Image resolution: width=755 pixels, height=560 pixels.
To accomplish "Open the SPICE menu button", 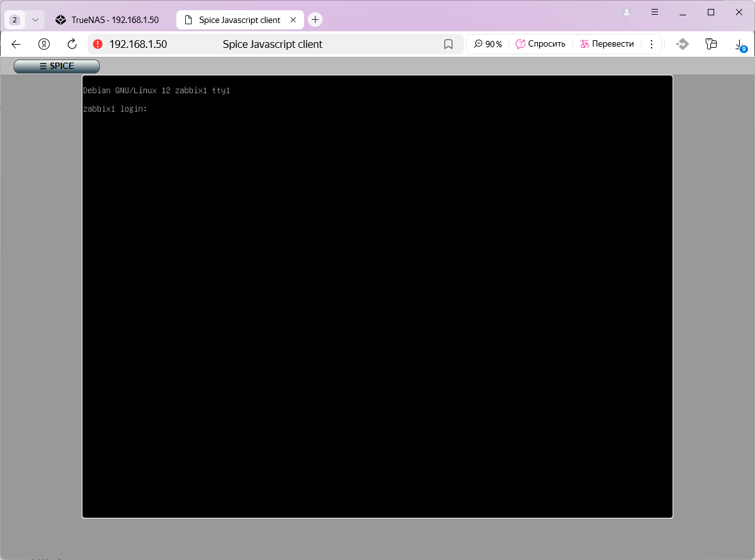I will [x=56, y=66].
